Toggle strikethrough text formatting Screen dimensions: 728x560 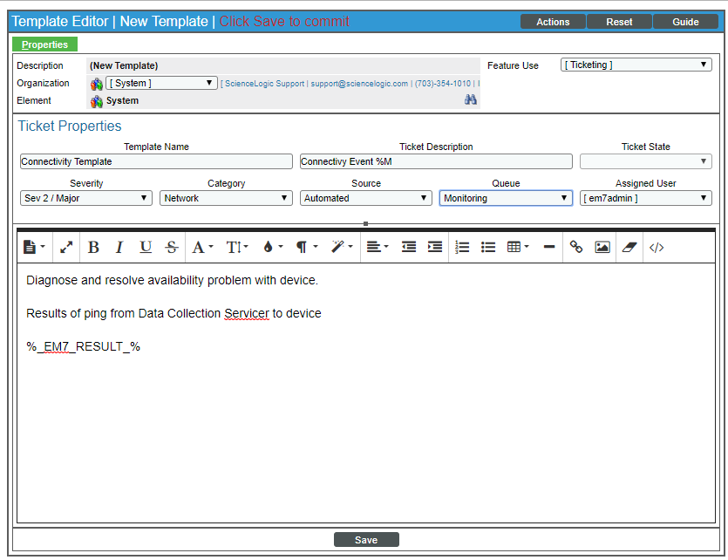[x=172, y=248]
